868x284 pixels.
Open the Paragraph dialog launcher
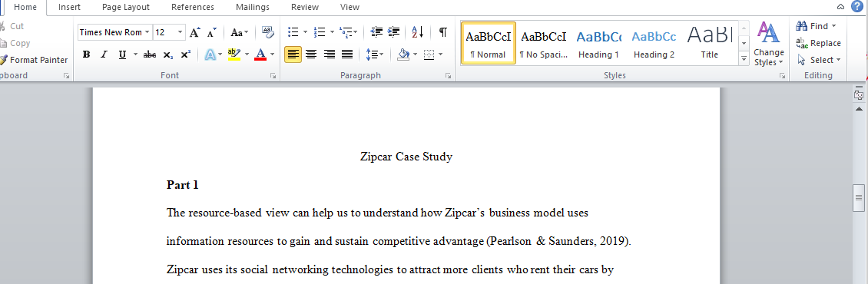pyautogui.click(x=449, y=76)
